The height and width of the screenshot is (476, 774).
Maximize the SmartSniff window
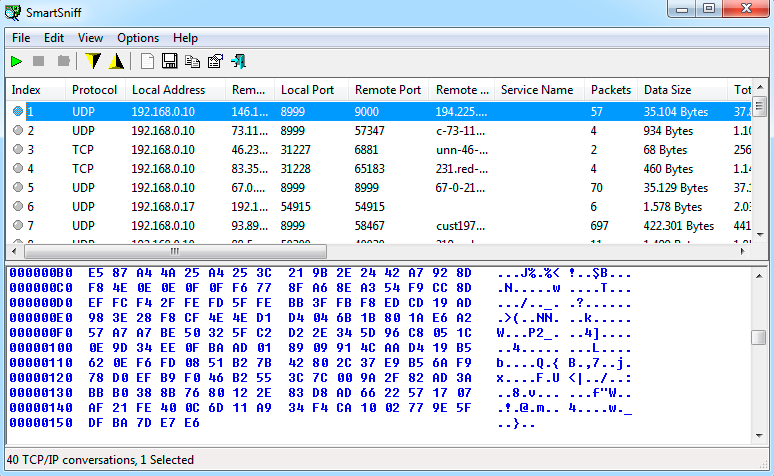point(709,9)
